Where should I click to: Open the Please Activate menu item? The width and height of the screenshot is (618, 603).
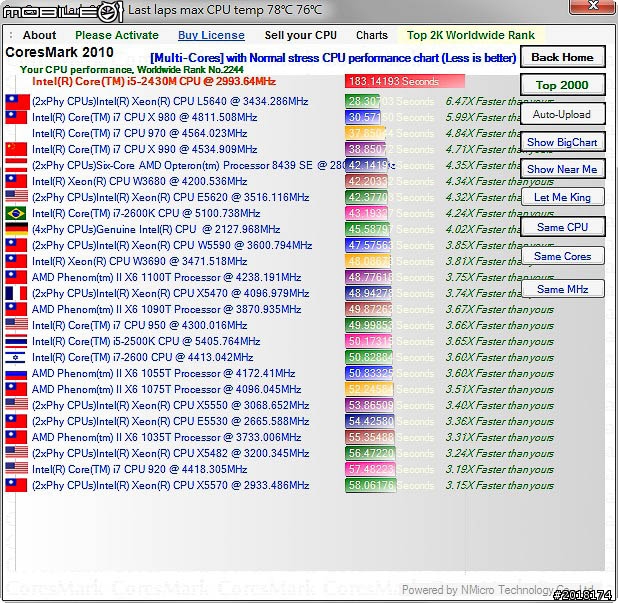[117, 35]
